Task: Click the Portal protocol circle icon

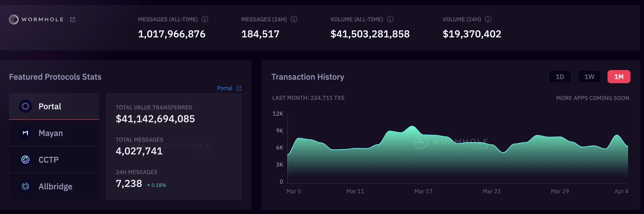Action: pyautogui.click(x=25, y=106)
